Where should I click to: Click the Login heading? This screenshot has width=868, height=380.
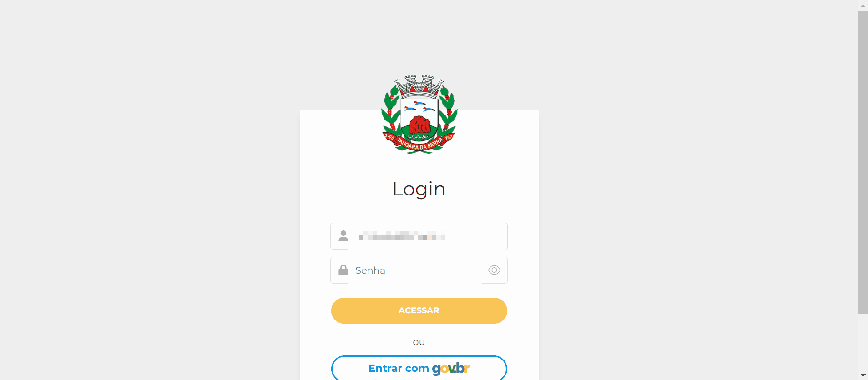coord(419,189)
